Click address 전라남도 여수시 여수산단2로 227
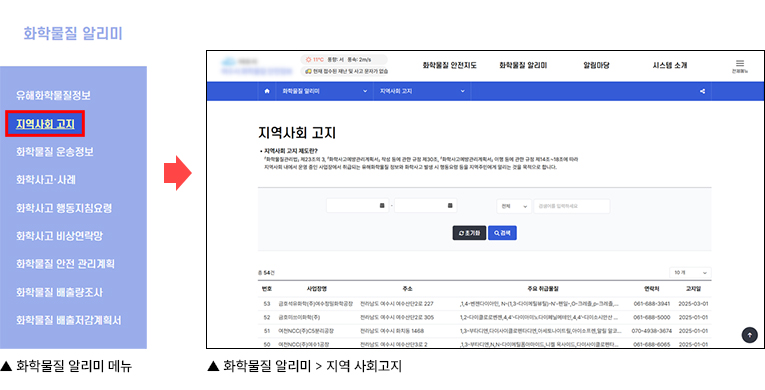 (x=397, y=304)
